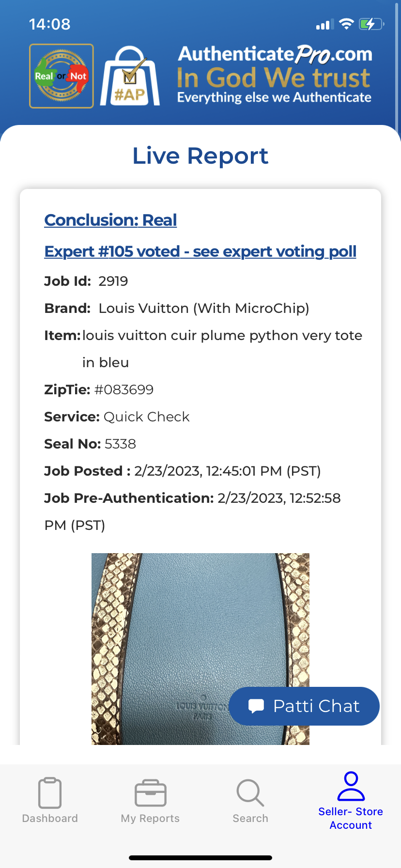Tap the Search magnifying glass icon
This screenshot has width=401, height=868.
click(250, 793)
